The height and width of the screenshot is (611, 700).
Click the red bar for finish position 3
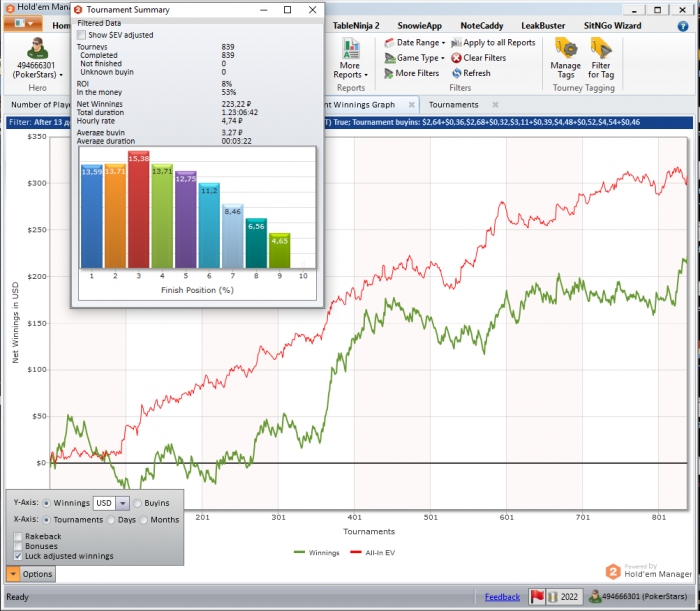[x=138, y=209]
